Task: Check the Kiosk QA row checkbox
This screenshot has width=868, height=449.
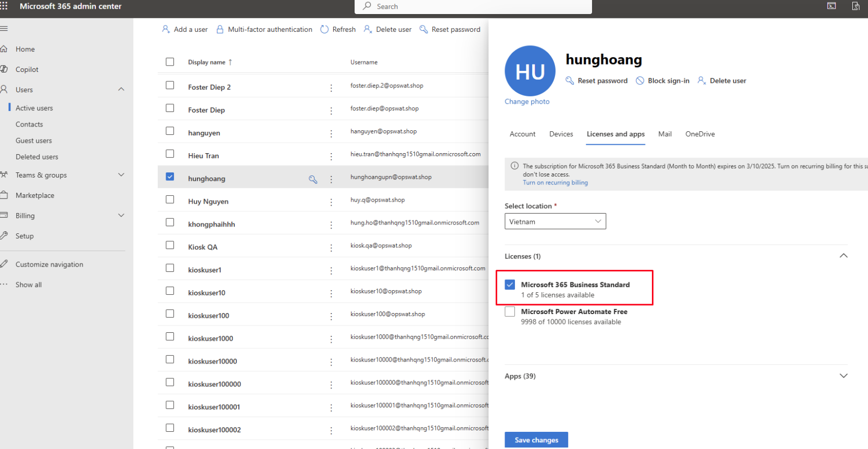Action: tap(170, 245)
